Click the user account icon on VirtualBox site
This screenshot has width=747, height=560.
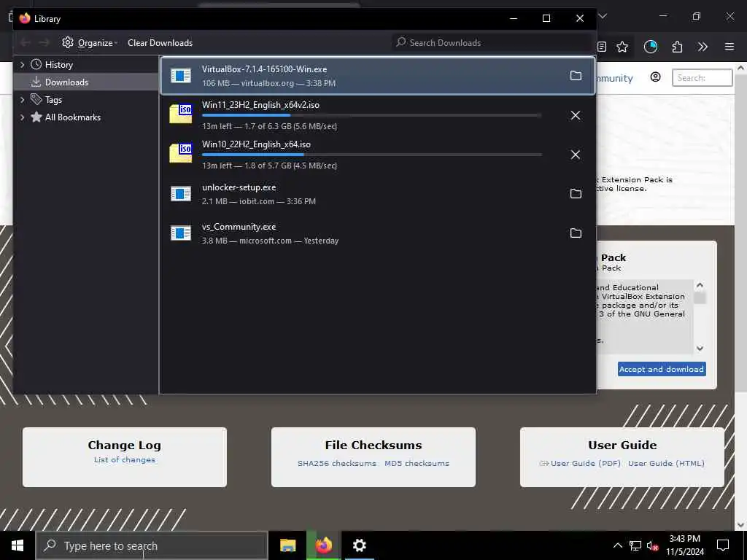656,77
